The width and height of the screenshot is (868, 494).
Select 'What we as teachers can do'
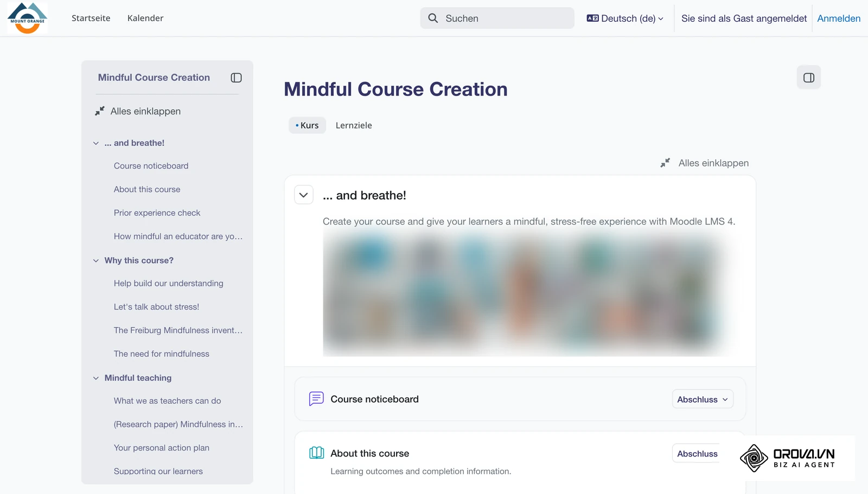click(x=167, y=401)
